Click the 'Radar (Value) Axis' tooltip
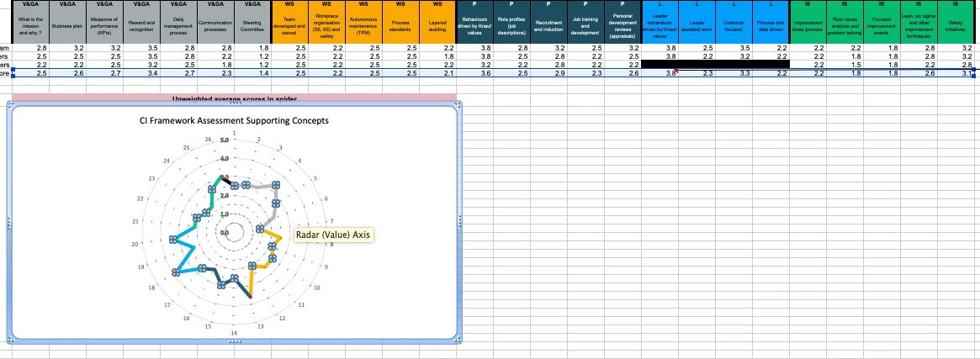Image resolution: width=980 pixels, height=359 pixels. [x=332, y=235]
